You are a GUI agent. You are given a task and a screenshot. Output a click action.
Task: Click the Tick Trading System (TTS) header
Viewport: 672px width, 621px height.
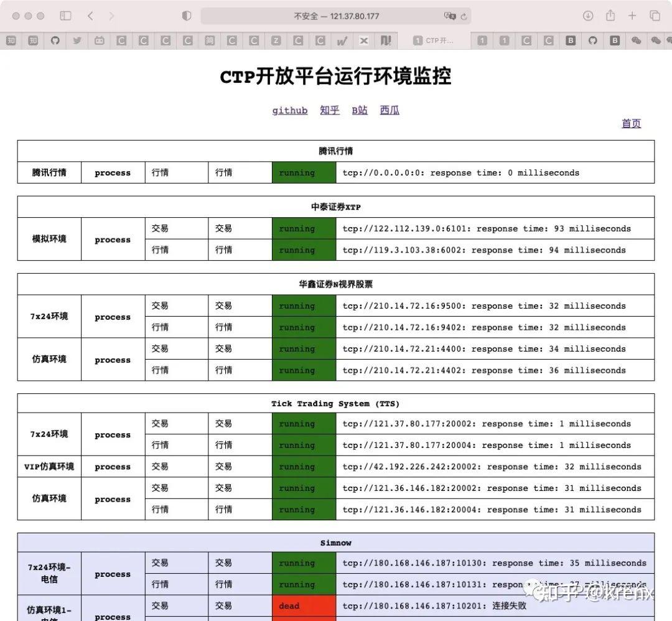(x=335, y=403)
